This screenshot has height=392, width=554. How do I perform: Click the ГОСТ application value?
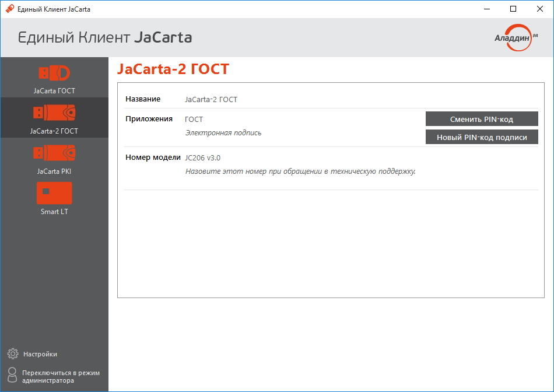click(194, 120)
